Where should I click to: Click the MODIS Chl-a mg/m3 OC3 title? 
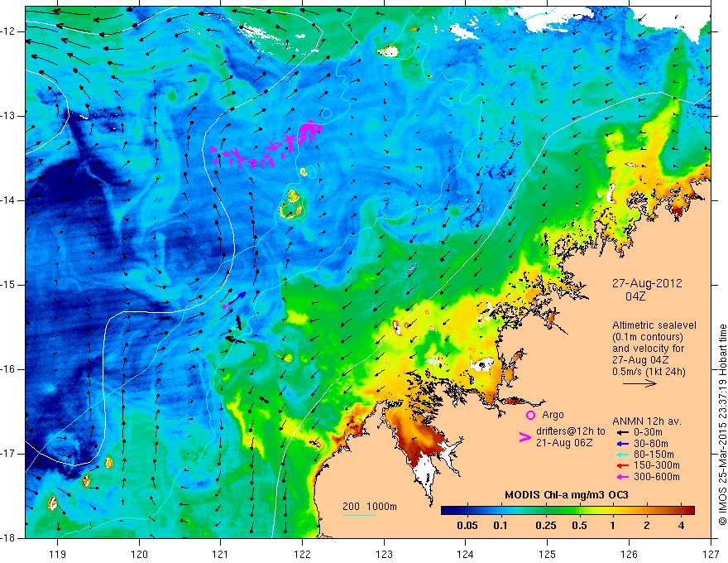(x=567, y=495)
